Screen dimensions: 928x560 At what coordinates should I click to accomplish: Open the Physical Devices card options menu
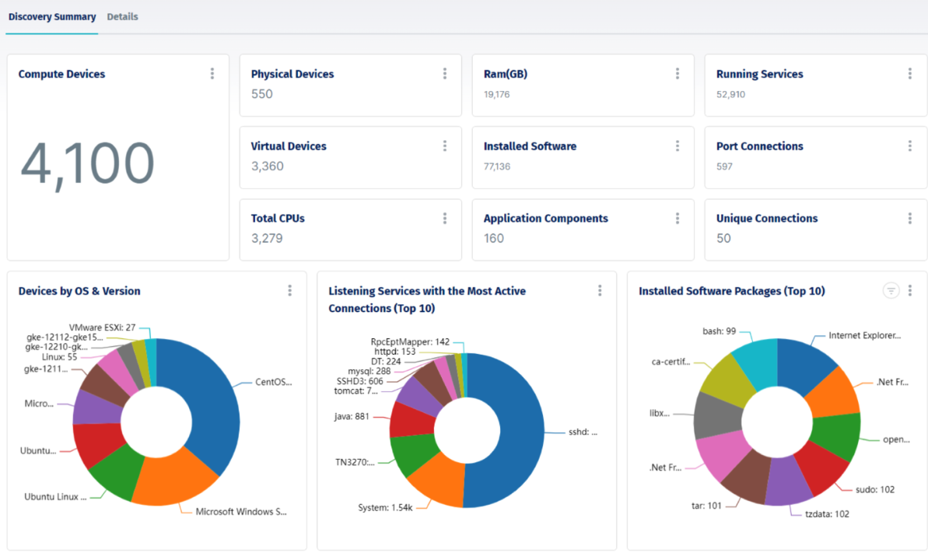(x=444, y=73)
